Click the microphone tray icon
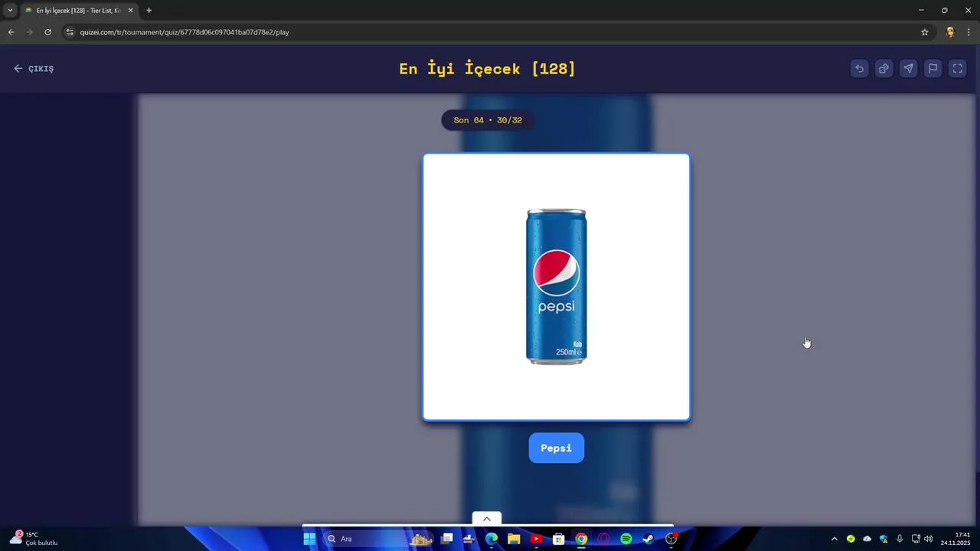 click(x=900, y=539)
